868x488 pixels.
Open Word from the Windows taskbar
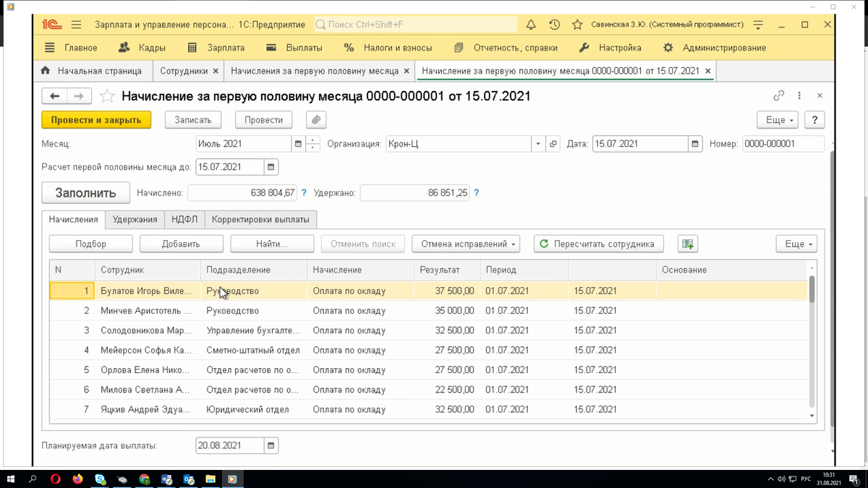tap(166, 479)
